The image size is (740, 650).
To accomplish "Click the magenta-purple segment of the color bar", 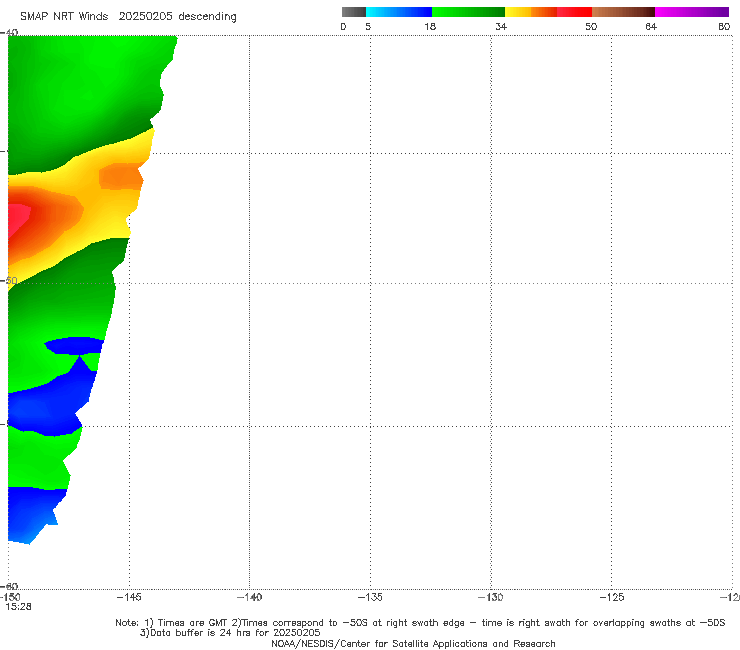I will click(x=692, y=12).
